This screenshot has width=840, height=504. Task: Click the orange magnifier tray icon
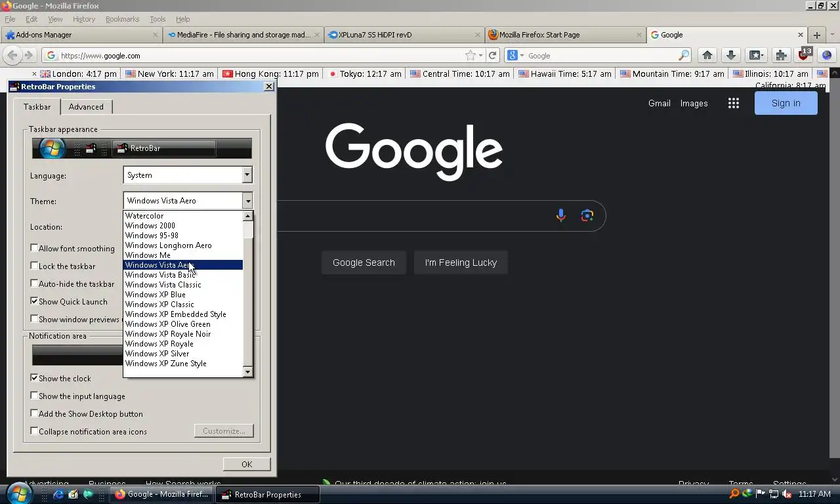(x=734, y=493)
